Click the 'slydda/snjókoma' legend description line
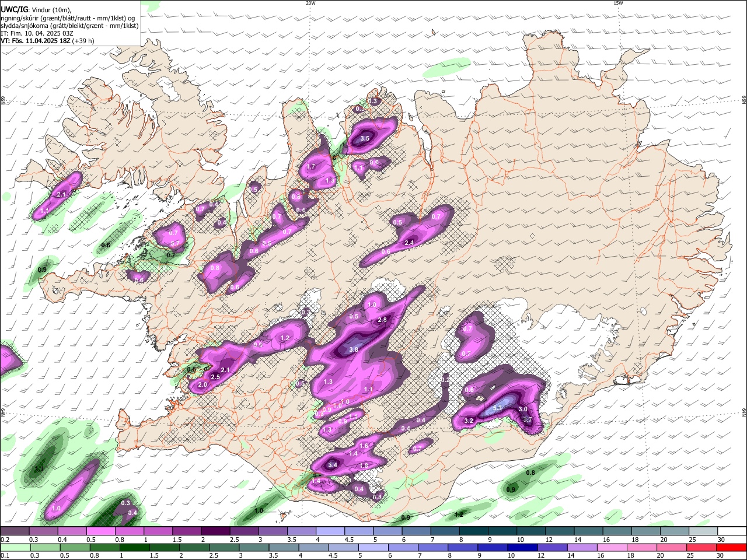 (69, 26)
